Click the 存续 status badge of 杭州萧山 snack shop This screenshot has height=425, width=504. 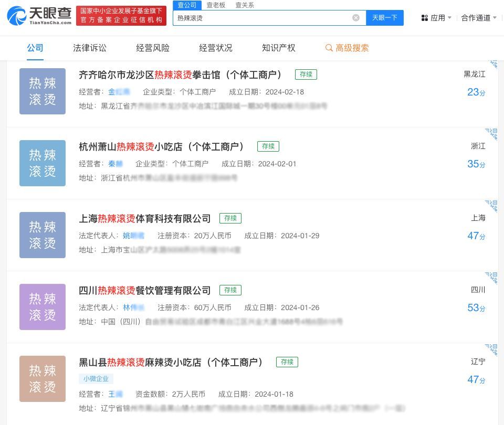click(x=268, y=146)
